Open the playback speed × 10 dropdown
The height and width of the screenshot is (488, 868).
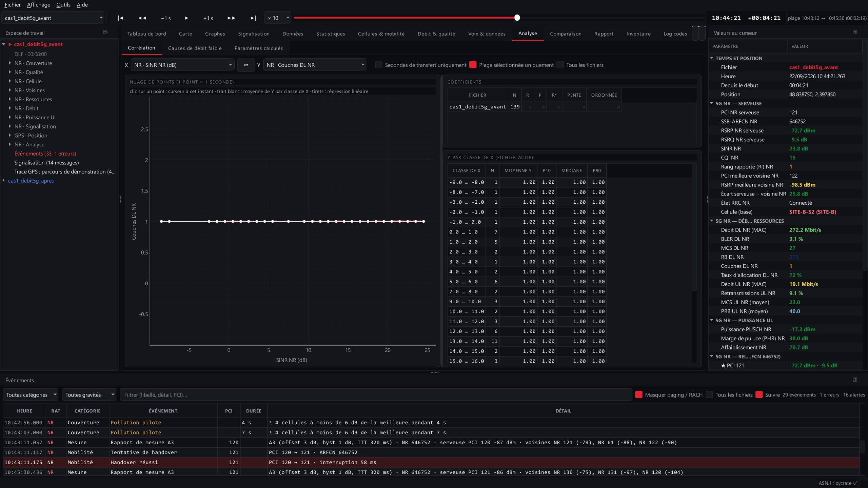[278, 18]
